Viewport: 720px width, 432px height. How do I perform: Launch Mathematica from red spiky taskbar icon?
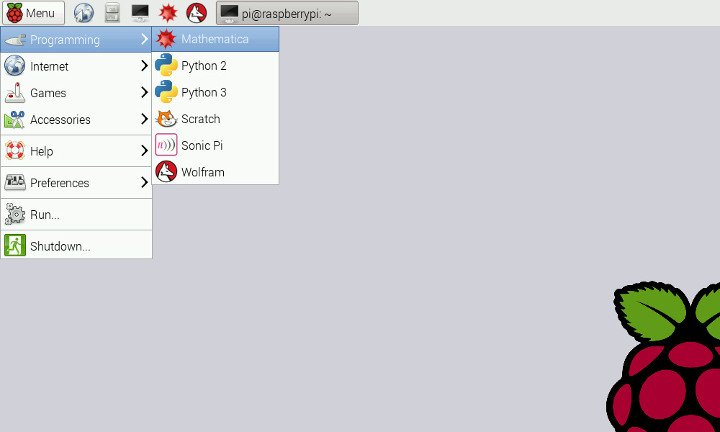(x=168, y=13)
